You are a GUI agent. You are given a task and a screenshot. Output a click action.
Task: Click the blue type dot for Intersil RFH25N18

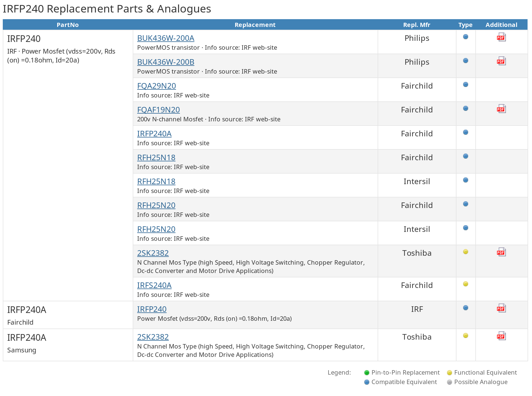point(466,180)
